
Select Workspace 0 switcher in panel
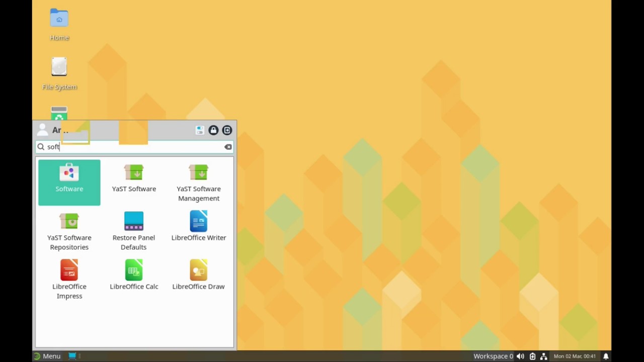[x=493, y=356]
